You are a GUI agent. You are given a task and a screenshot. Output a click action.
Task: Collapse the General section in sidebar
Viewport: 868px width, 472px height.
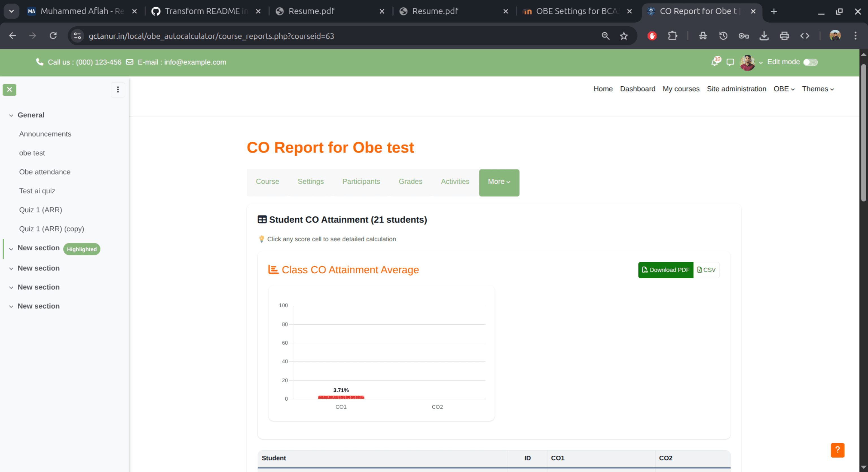(11, 115)
